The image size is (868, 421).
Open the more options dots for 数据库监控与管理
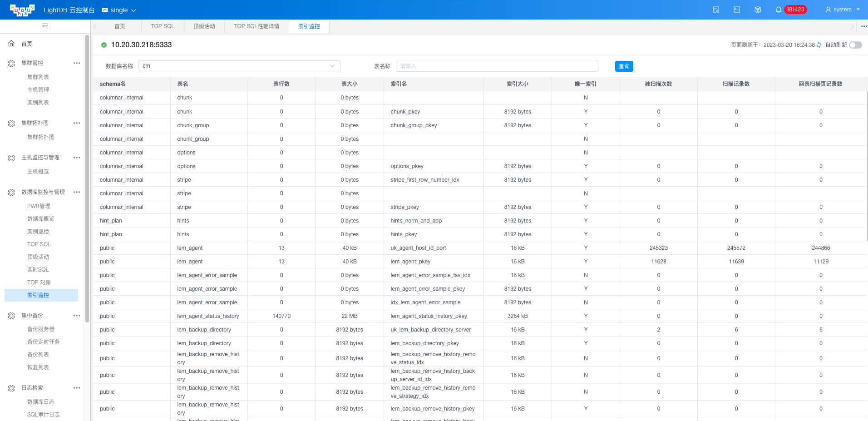pyautogui.click(x=77, y=192)
